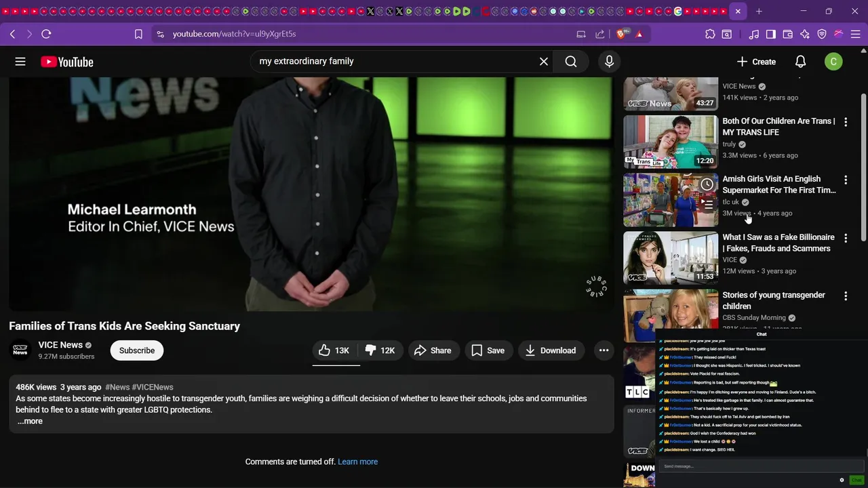This screenshot has height=488, width=868.
Task: Open the Fake Billionaire video thumbnail
Action: tap(671, 258)
